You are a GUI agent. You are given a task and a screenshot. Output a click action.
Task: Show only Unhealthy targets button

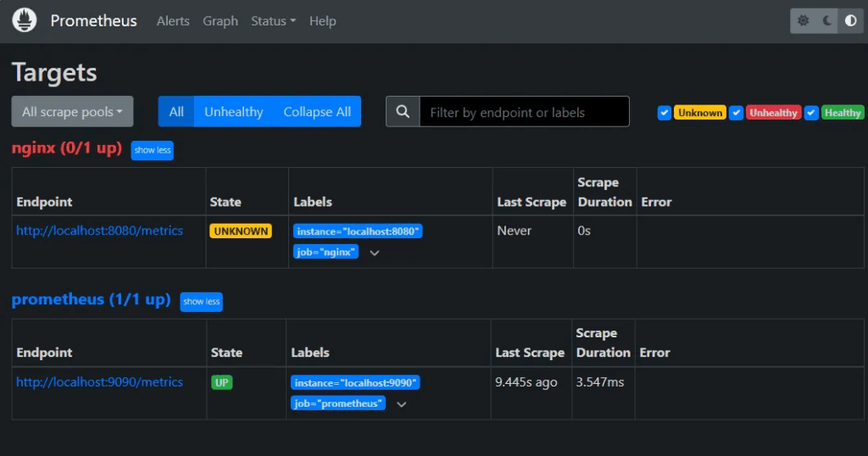coord(234,111)
